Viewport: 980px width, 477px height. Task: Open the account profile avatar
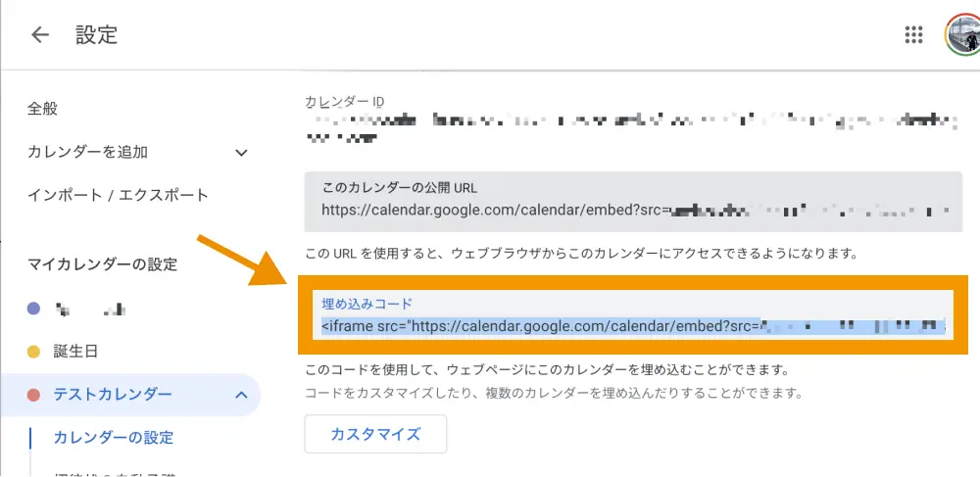(962, 35)
